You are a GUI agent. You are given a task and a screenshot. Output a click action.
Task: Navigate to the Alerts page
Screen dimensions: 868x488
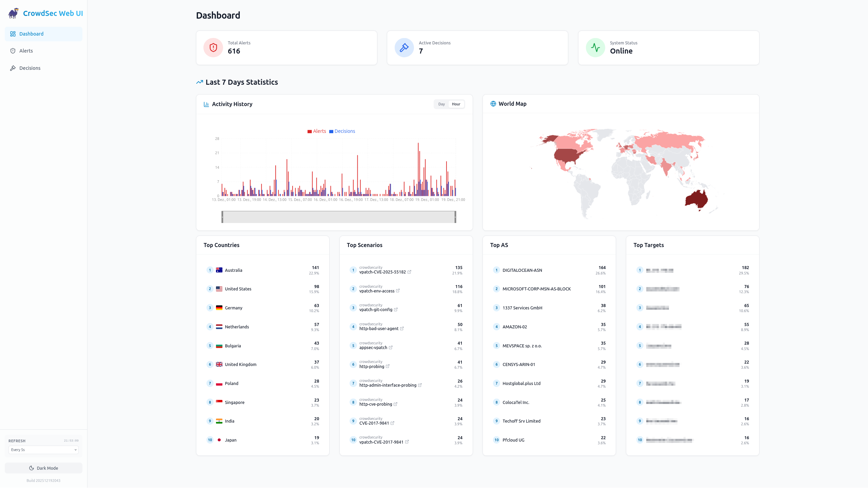[26, 51]
